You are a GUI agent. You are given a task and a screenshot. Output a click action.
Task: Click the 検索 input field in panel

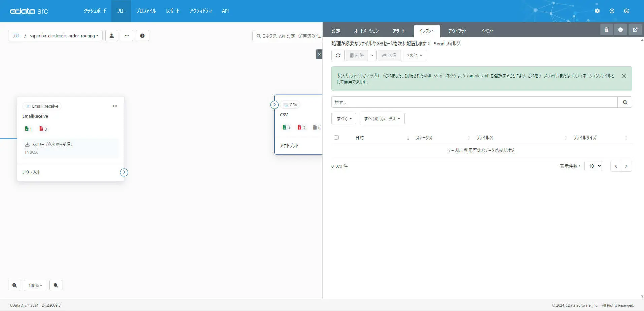[x=474, y=102]
